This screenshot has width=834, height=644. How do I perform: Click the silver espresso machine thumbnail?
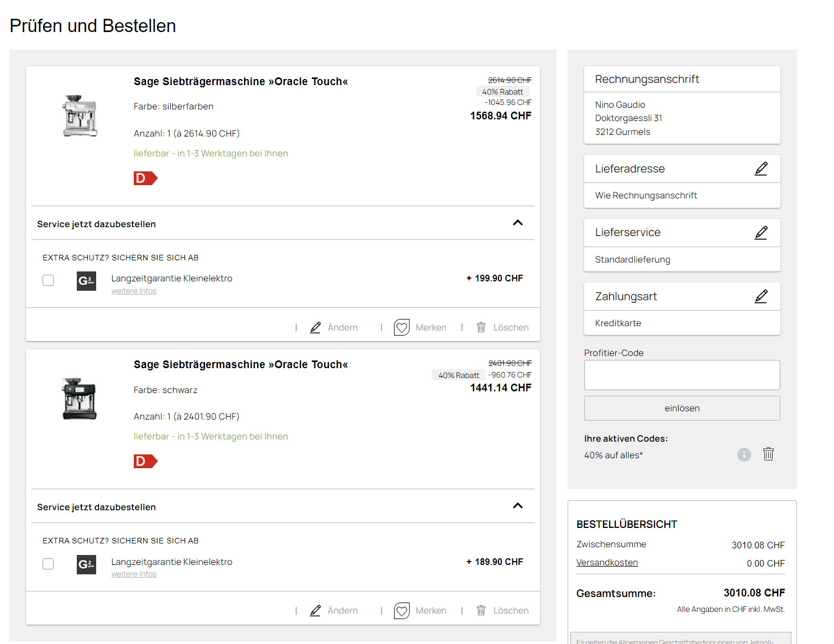tap(80, 116)
